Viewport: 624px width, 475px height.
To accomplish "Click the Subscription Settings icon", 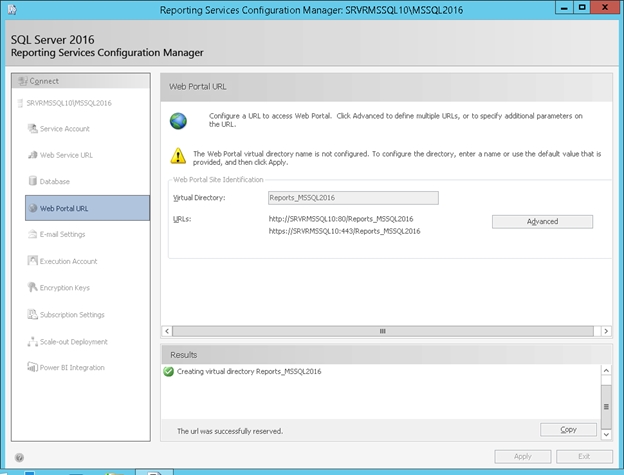I will pos(32,314).
